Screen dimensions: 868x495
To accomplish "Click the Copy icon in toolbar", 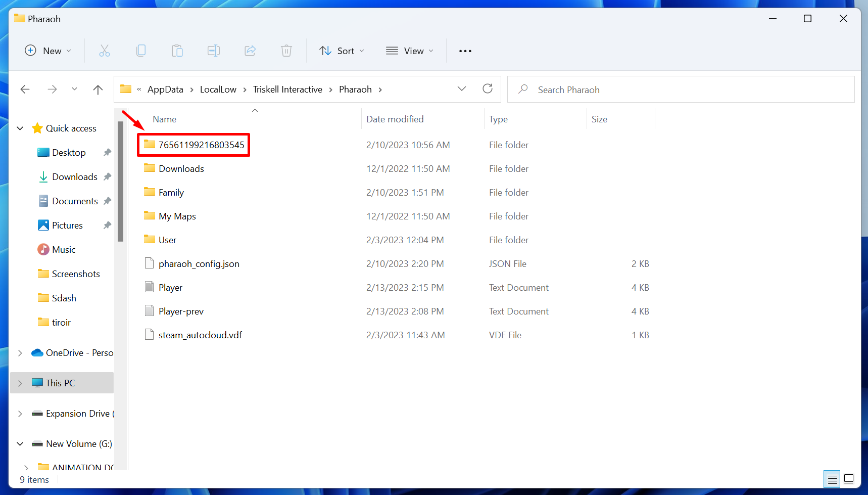I will point(141,51).
